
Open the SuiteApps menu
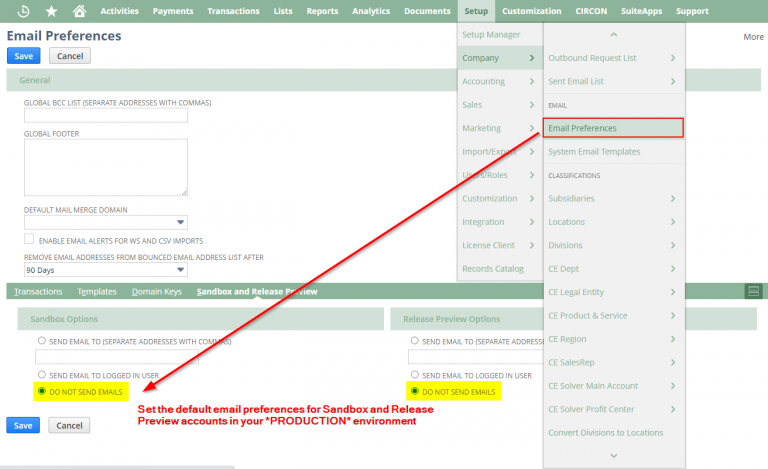tap(642, 11)
